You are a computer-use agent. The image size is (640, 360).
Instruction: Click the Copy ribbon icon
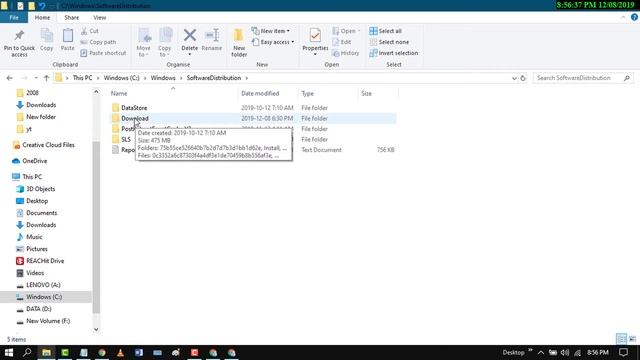pos(47,40)
